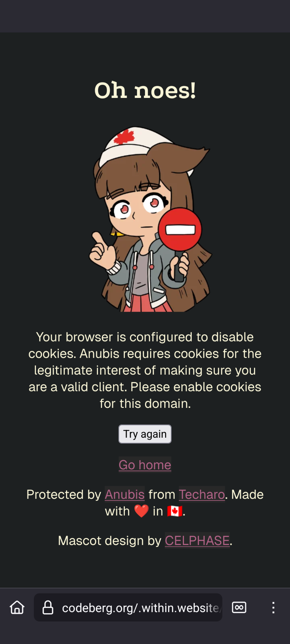Image resolution: width=290 pixels, height=644 pixels.
Task: Select the Oh noes! heading
Action: [x=145, y=91]
